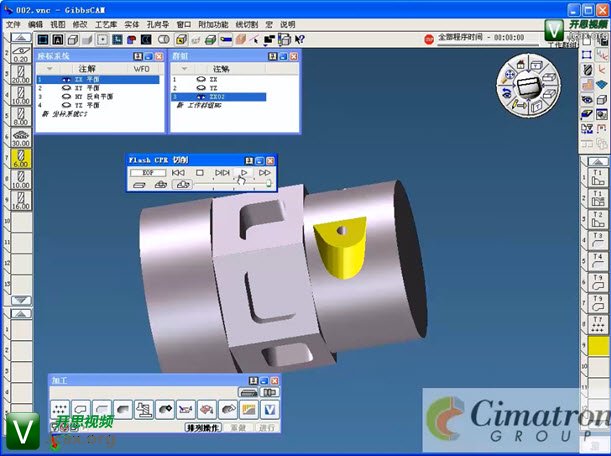Open the 文件 menu
Viewport: 611px width, 456px height.
(x=12, y=23)
